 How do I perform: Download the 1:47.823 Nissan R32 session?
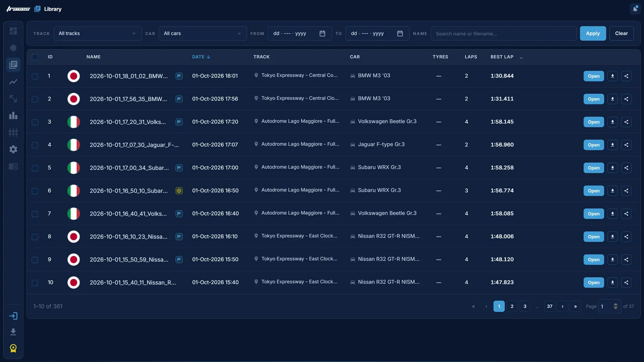[613, 283]
